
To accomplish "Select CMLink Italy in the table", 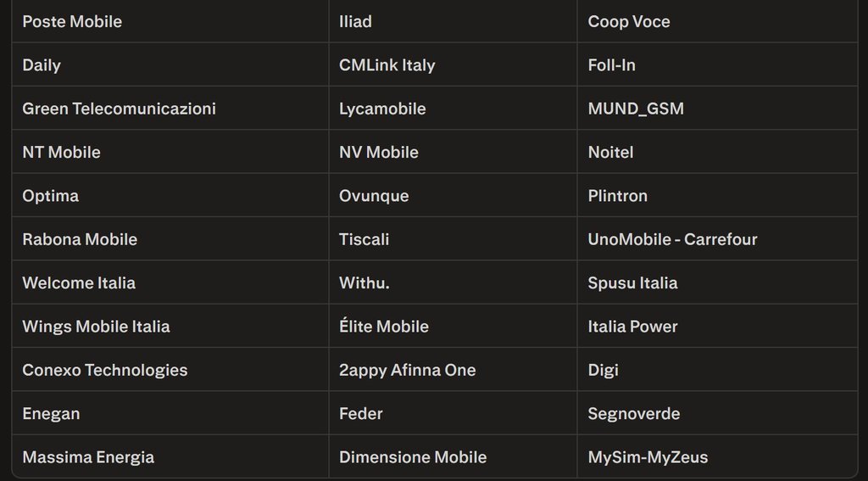I will (387, 65).
